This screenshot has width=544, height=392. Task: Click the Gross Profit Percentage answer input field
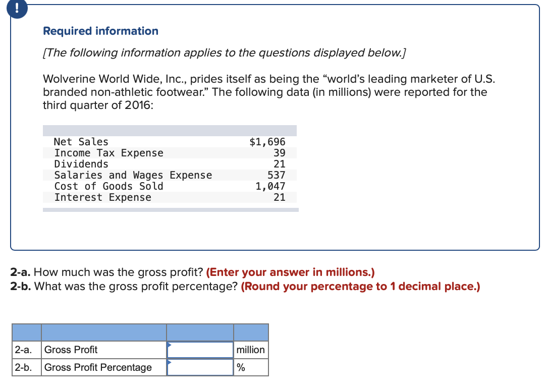tap(199, 367)
